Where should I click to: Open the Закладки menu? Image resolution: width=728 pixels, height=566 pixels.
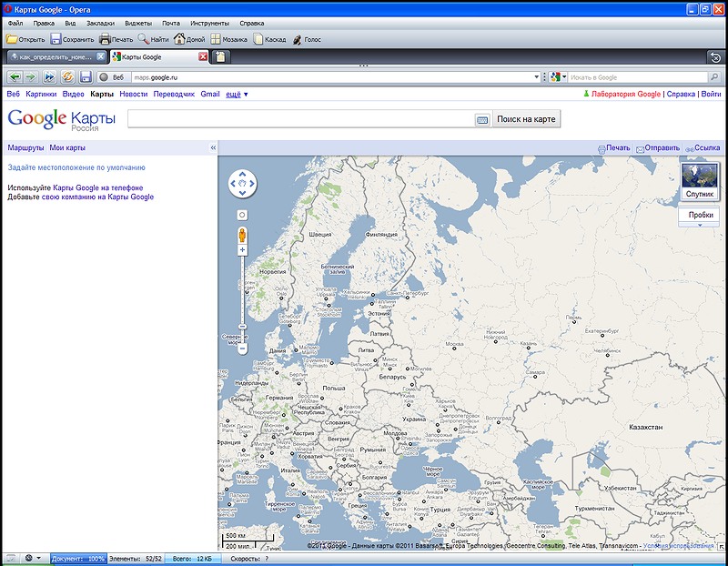tap(100, 21)
